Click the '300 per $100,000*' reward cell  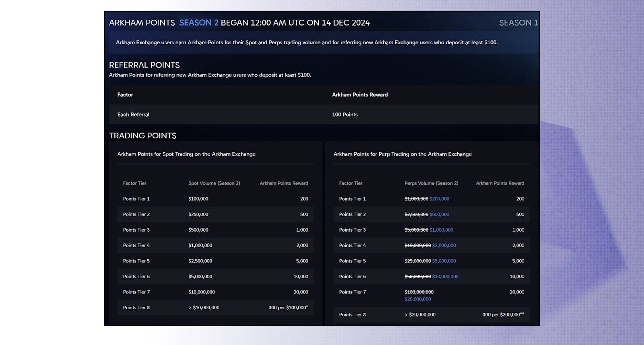click(288, 308)
